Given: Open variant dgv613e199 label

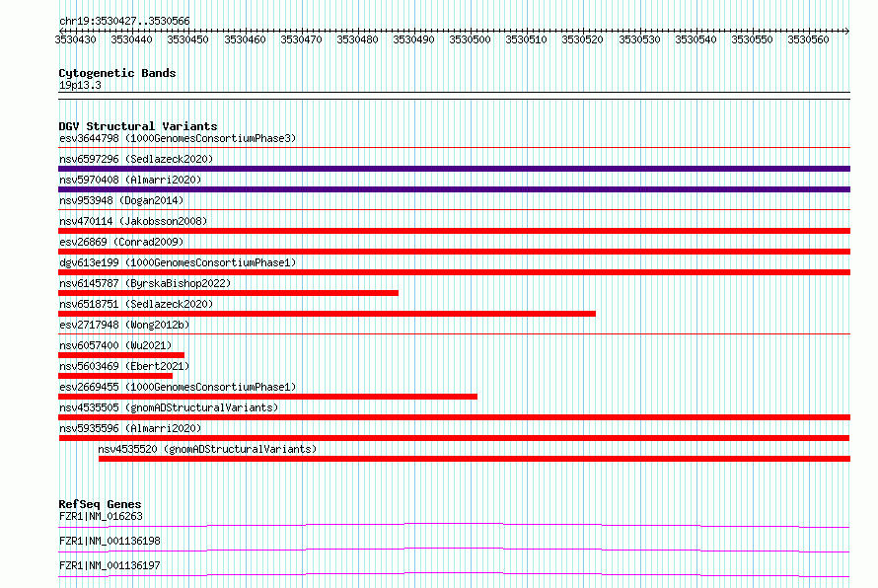Looking at the screenshot, I should [x=178, y=262].
